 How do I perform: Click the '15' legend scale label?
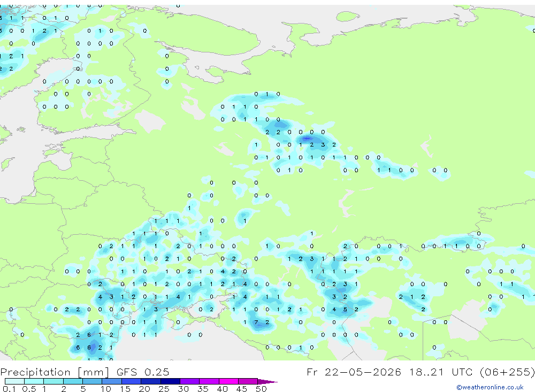(x=125, y=389)
